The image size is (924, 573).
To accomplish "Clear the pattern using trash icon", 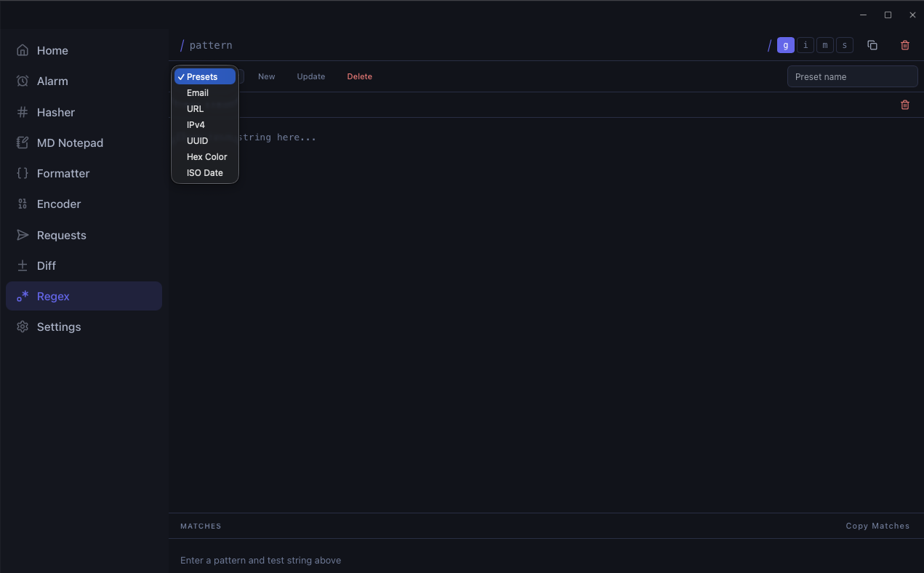I will 904,45.
